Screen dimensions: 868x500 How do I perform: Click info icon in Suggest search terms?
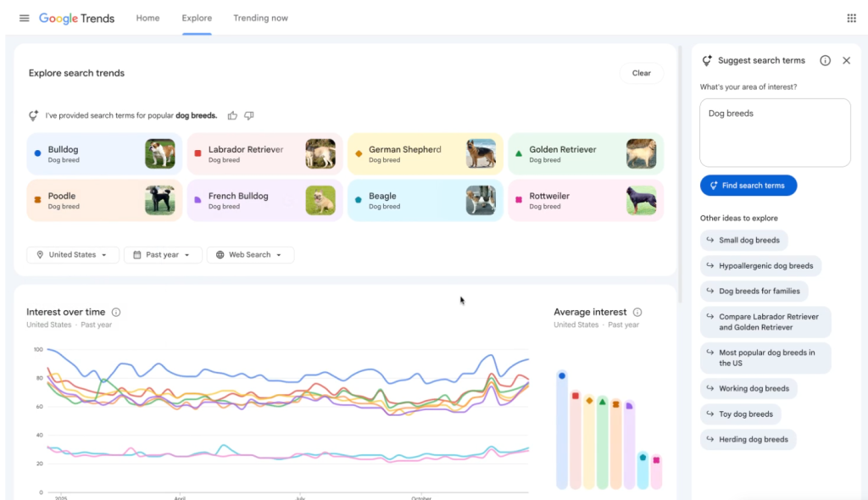click(825, 61)
